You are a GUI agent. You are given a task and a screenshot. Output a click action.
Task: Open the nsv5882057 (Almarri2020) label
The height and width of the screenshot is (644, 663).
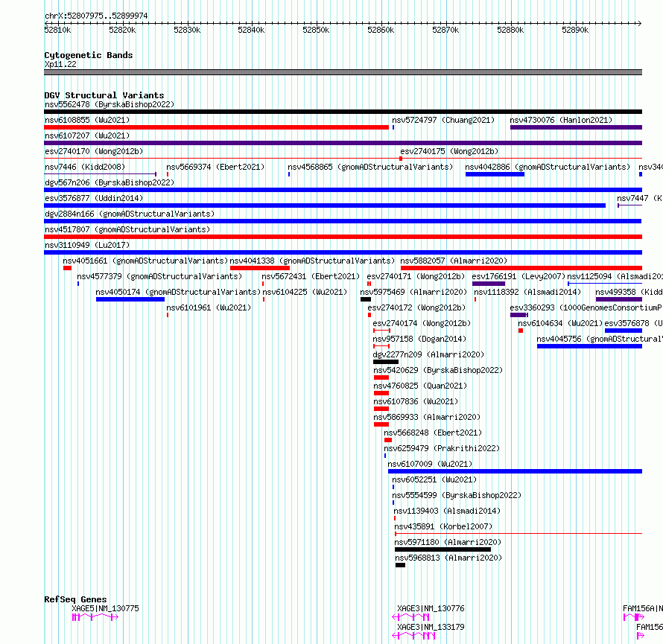click(454, 261)
